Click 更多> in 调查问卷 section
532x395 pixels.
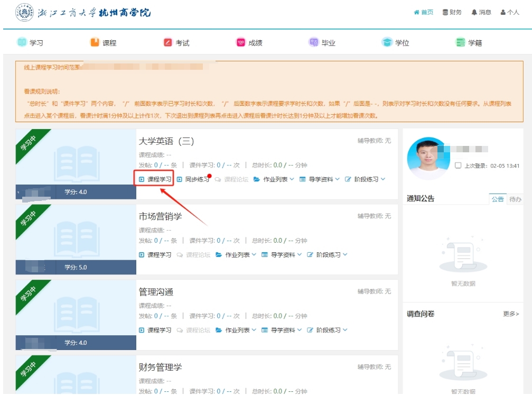click(x=511, y=314)
